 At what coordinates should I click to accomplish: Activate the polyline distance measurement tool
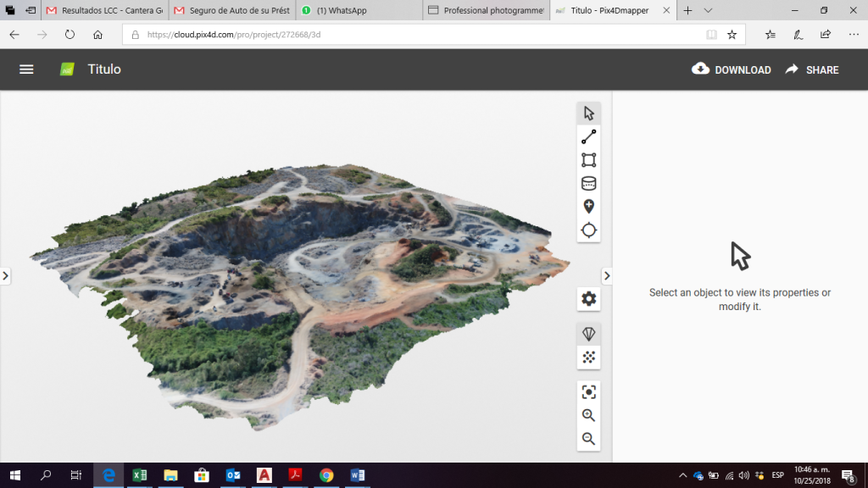click(x=589, y=137)
